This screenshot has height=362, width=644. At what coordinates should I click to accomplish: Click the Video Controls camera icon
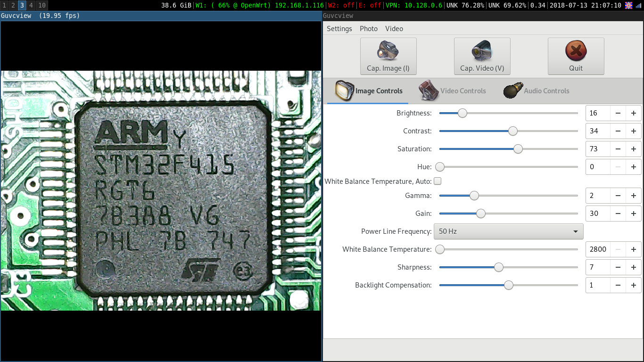click(429, 90)
